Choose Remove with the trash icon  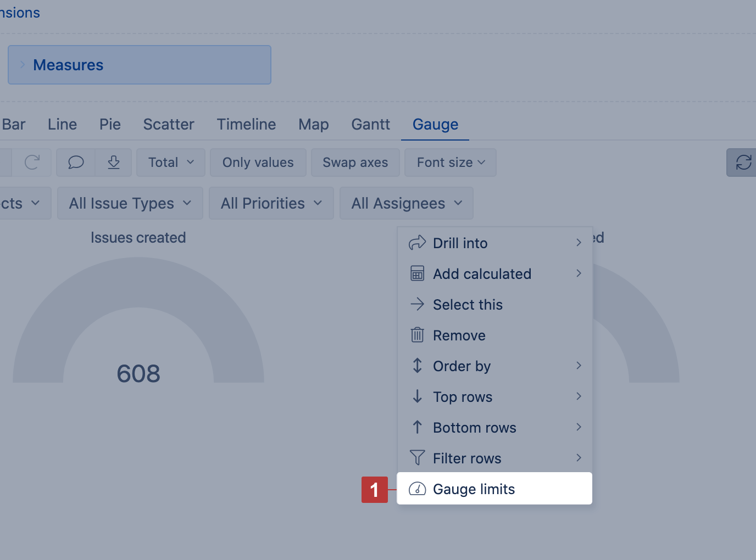tap(459, 335)
